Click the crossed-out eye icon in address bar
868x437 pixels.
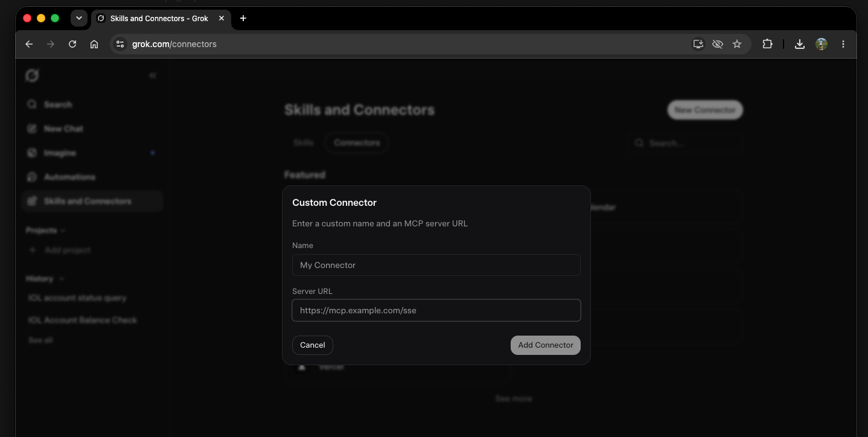pyautogui.click(x=718, y=44)
